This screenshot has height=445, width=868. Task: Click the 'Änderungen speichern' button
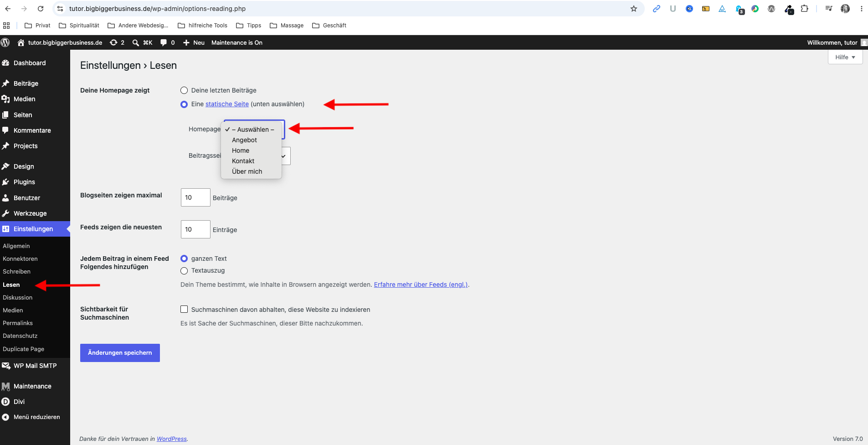pos(120,353)
